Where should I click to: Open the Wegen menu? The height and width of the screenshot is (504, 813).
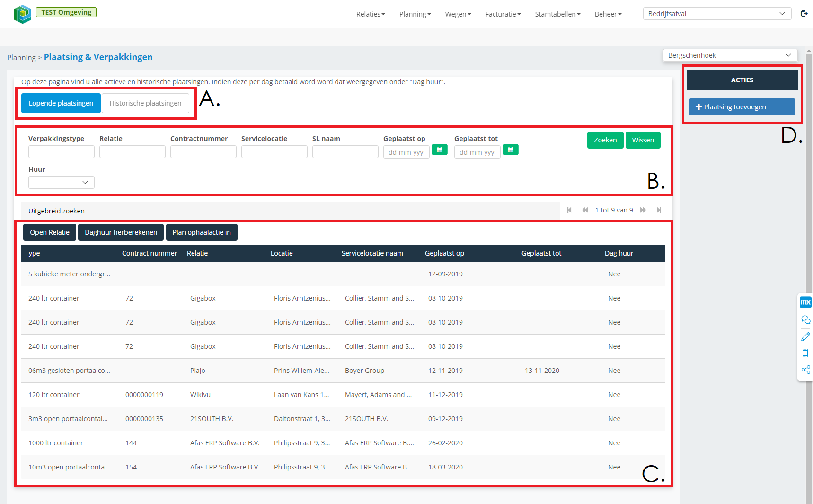tap(458, 14)
